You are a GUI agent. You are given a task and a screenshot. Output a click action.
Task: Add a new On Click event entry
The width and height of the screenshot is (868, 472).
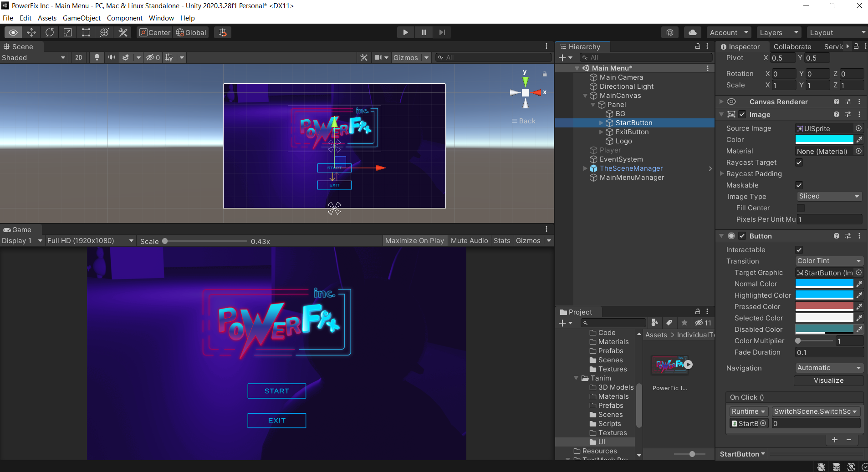pos(834,440)
